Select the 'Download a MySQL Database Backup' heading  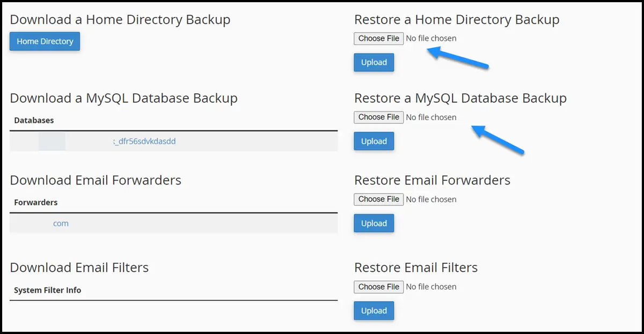click(x=123, y=98)
